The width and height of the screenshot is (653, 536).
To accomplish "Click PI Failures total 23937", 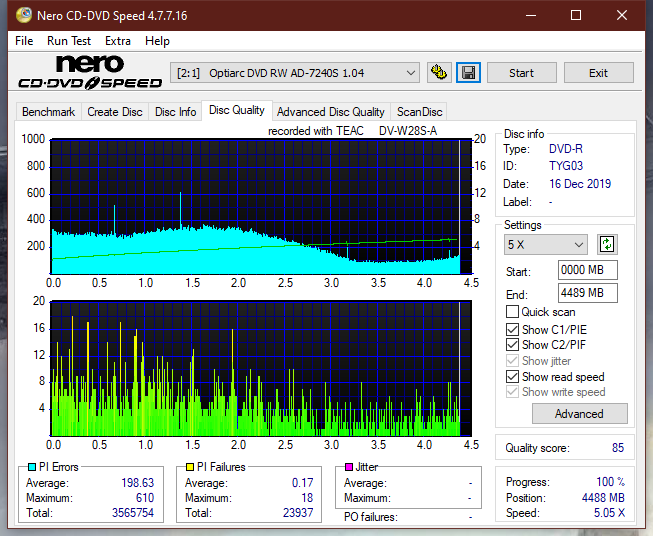I will click(298, 513).
